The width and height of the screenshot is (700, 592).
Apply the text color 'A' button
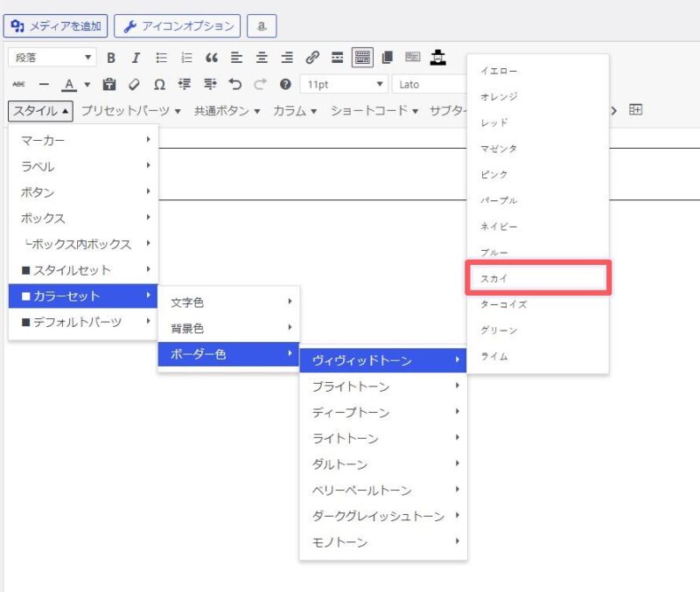69,84
